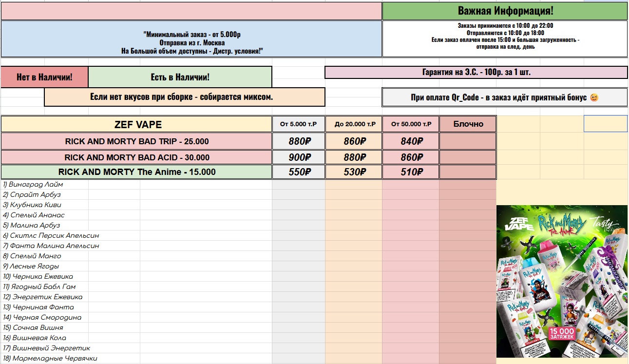The height and width of the screenshot is (364, 629).
Task: Select flavor "17) Вишневый Энергетик"
Action: click(47, 348)
